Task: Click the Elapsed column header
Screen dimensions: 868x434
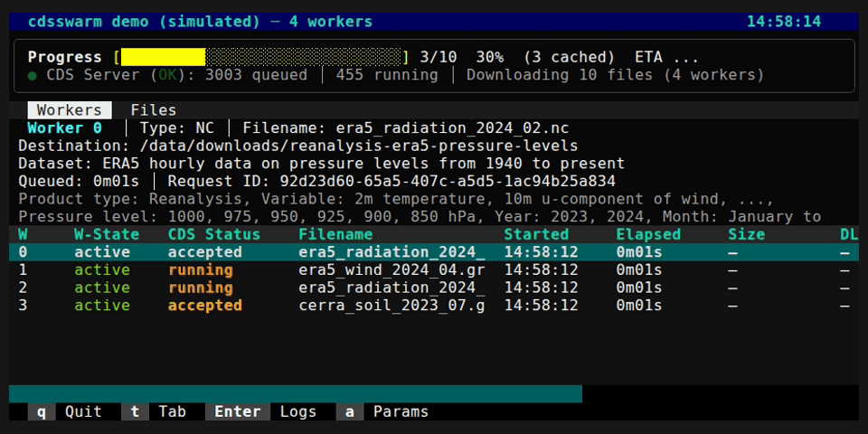Action: pos(648,234)
